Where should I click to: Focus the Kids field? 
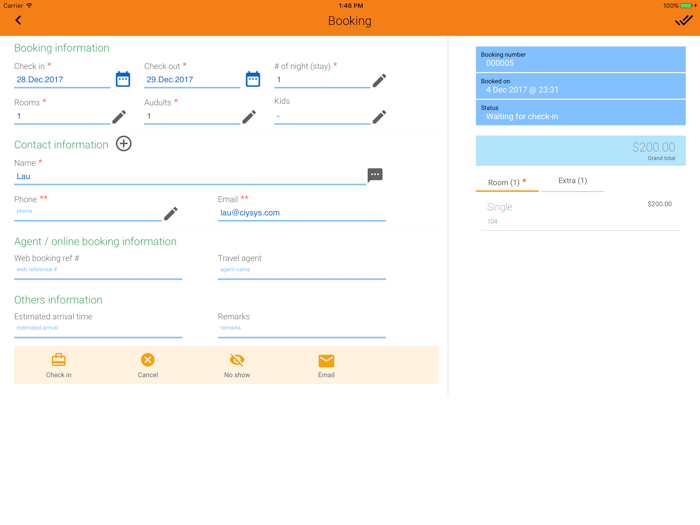pyautogui.click(x=322, y=117)
